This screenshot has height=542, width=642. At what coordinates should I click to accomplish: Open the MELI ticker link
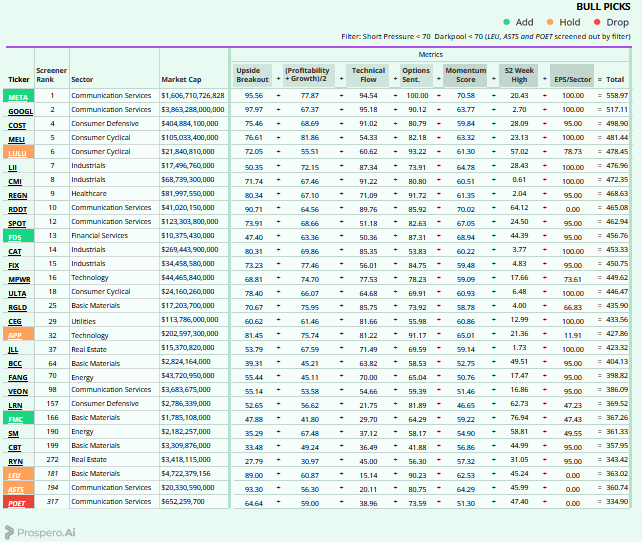(16, 140)
